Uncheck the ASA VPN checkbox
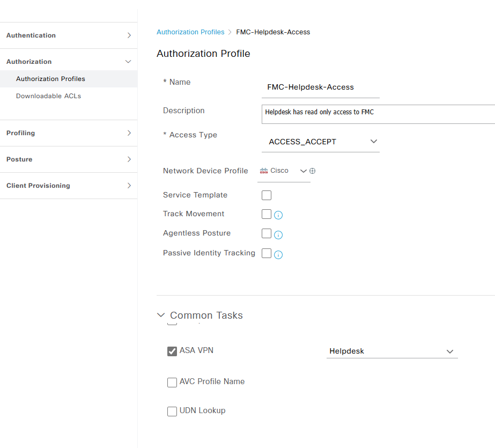This screenshot has height=448, width=495. [x=172, y=351]
